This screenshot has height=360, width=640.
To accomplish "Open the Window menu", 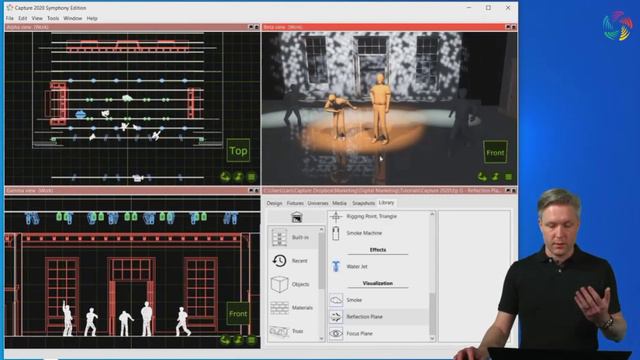I will pyautogui.click(x=73, y=18).
